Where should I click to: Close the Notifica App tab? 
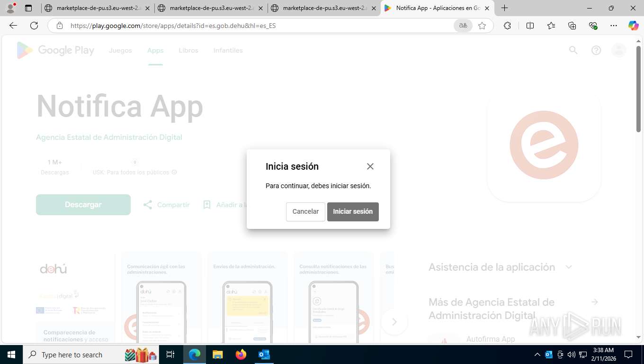point(487,8)
